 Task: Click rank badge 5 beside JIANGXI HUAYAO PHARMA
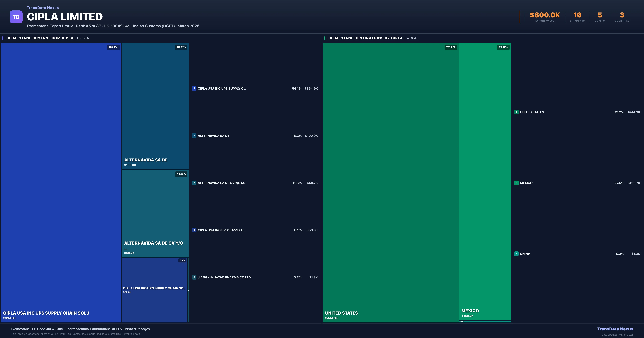click(194, 277)
